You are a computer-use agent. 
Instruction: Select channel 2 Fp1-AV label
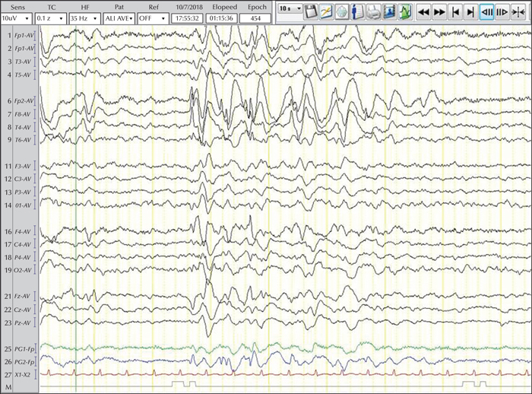[x=24, y=49]
